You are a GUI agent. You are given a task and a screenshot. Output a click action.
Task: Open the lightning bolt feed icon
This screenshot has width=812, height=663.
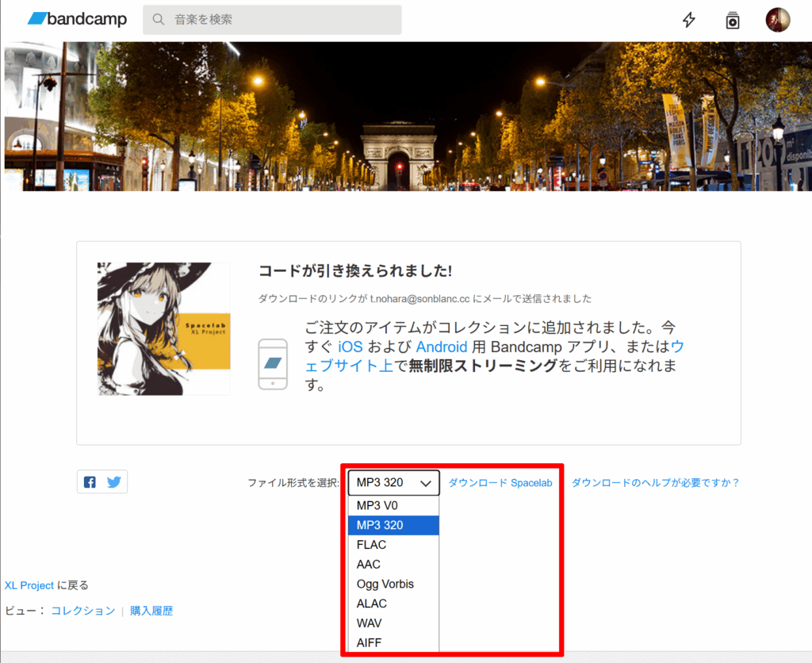pos(688,20)
